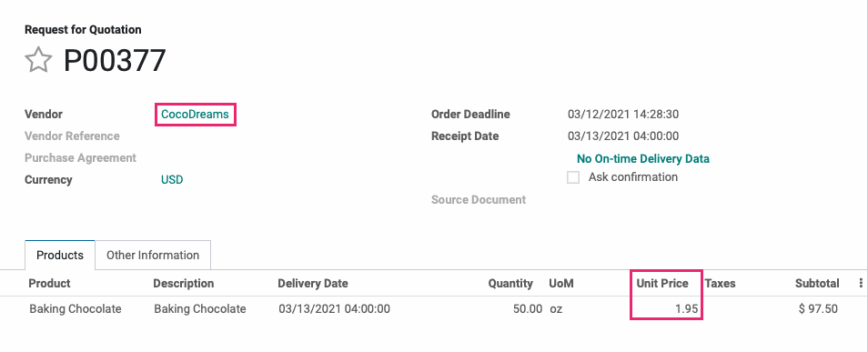Sort by the Product column header
Image resolution: width=868 pixels, height=352 pixels.
point(49,284)
